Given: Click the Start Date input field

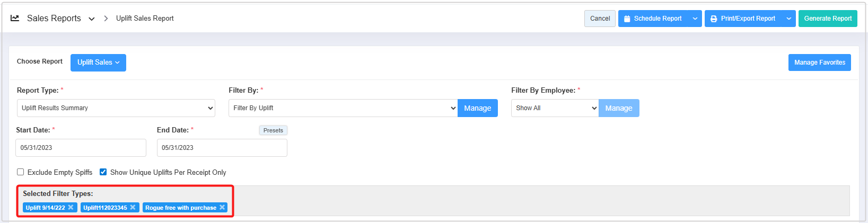Looking at the screenshot, I should [x=81, y=148].
